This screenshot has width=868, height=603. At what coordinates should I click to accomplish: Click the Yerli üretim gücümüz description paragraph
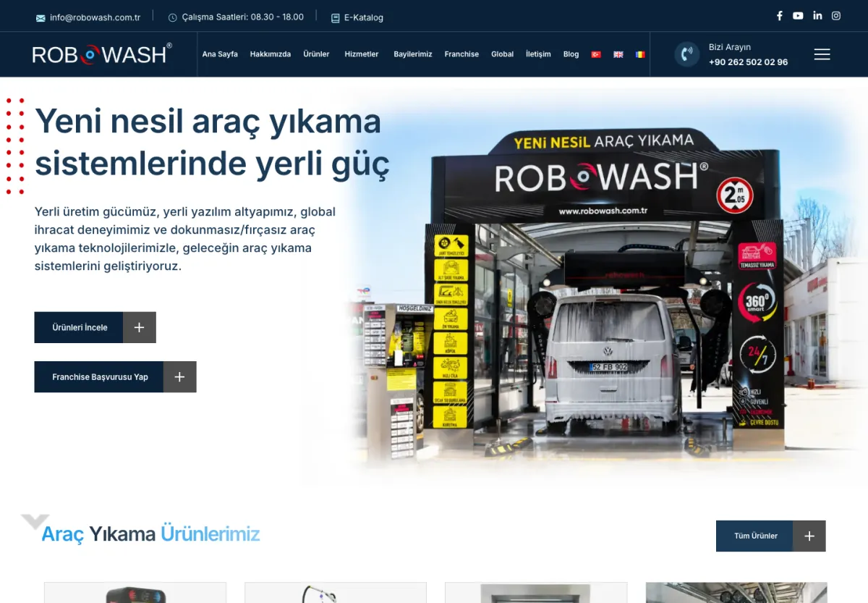[x=185, y=239]
